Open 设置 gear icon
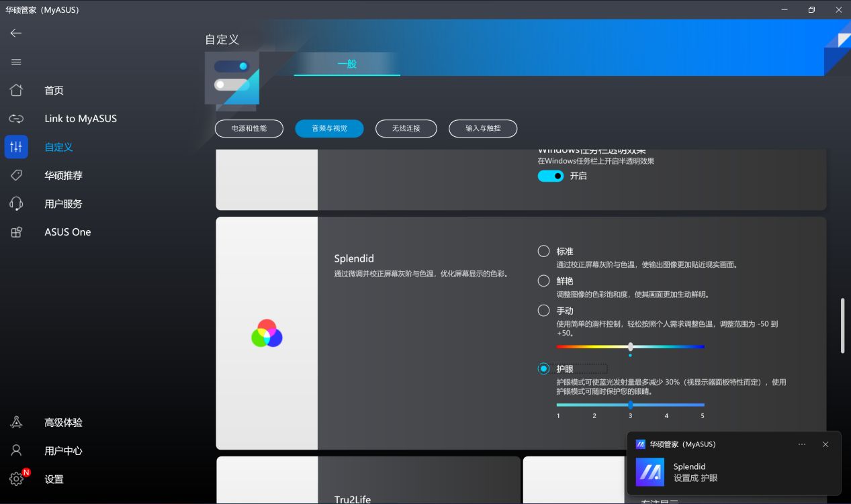The height and width of the screenshot is (504, 851). click(x=16, y=479)
